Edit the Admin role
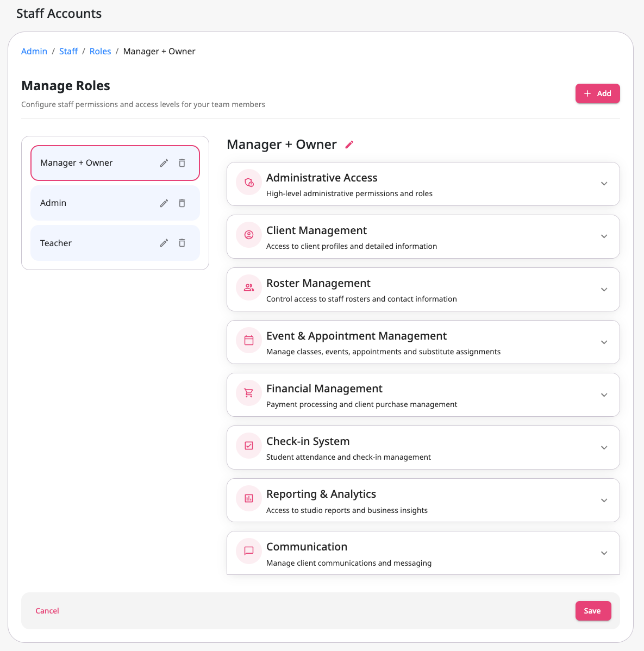The width and height of the screenshot is (644, 651). tap(164, 203)
